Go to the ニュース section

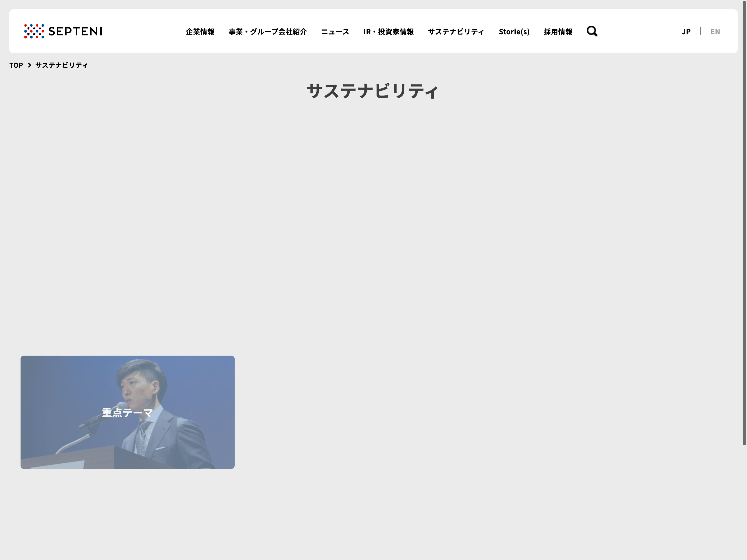click(x=335, y=32)
